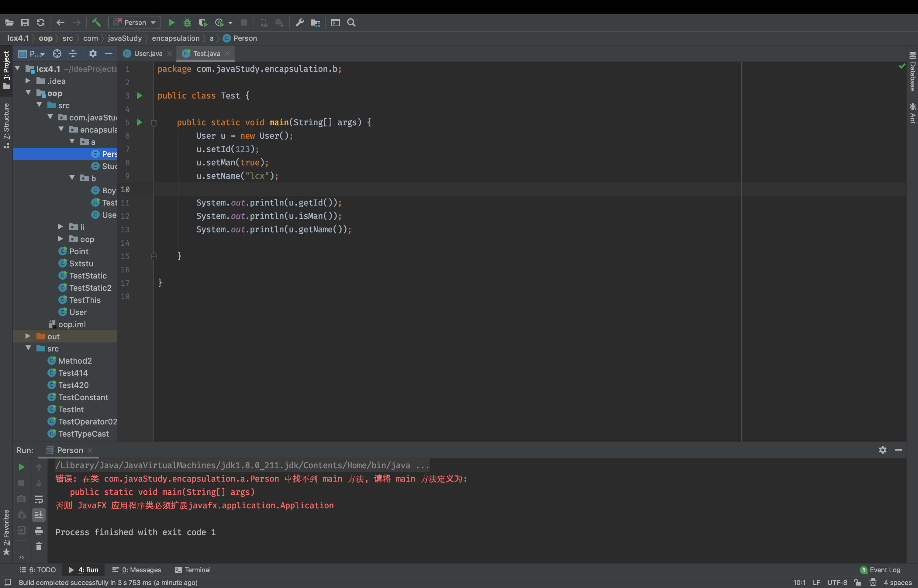Open Project view mode dropdown
Screen dimensions: 918x588
pyautogui.click(x=37, y=54)
